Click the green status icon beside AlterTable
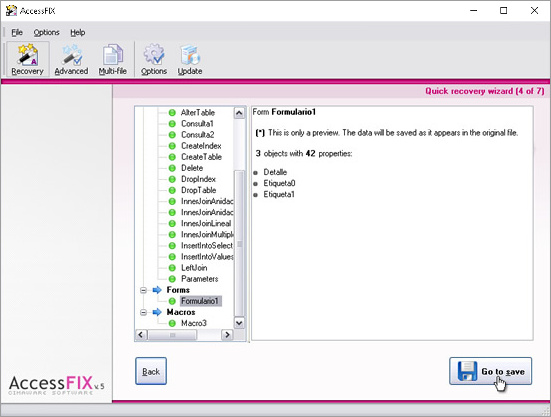 [172, 113]
